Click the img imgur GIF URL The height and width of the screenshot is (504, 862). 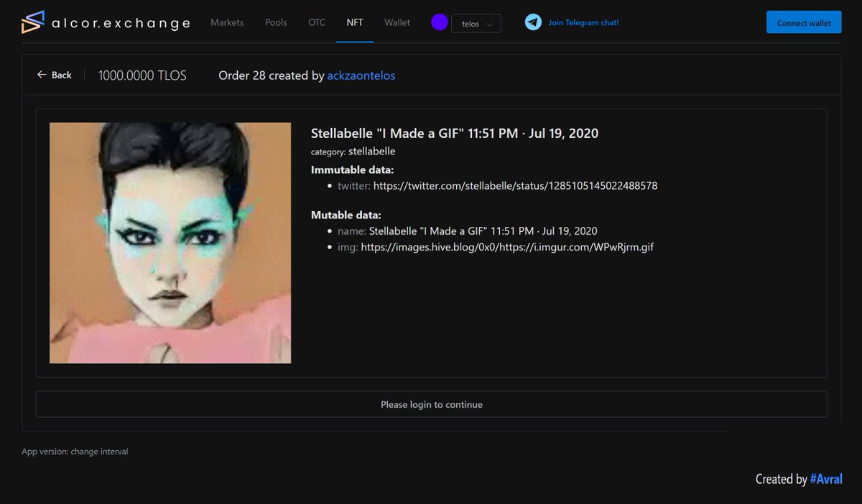tap(507, 247)
